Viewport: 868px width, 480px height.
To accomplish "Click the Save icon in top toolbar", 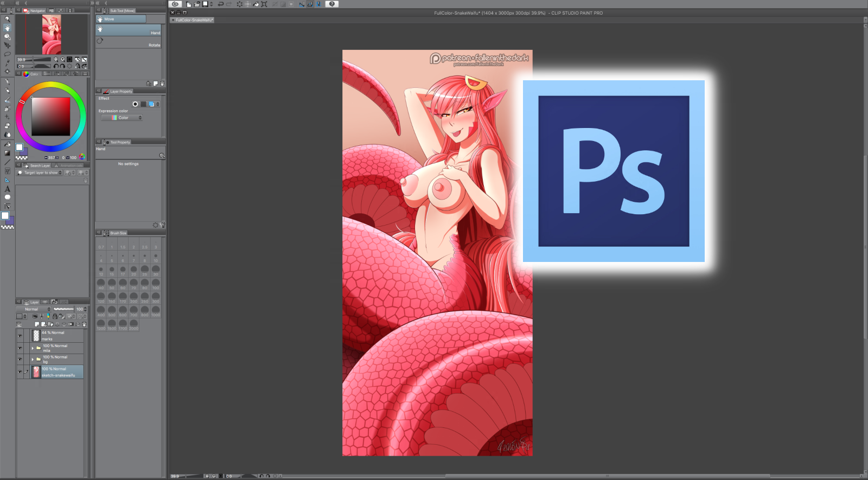I will pyautogui.click(x=205, y=4).
